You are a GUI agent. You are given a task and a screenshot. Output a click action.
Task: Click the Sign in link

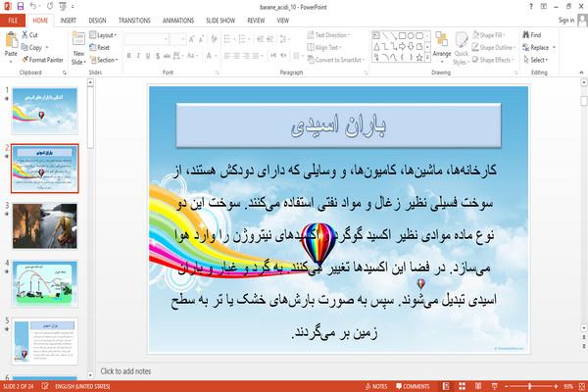(565, 21)
